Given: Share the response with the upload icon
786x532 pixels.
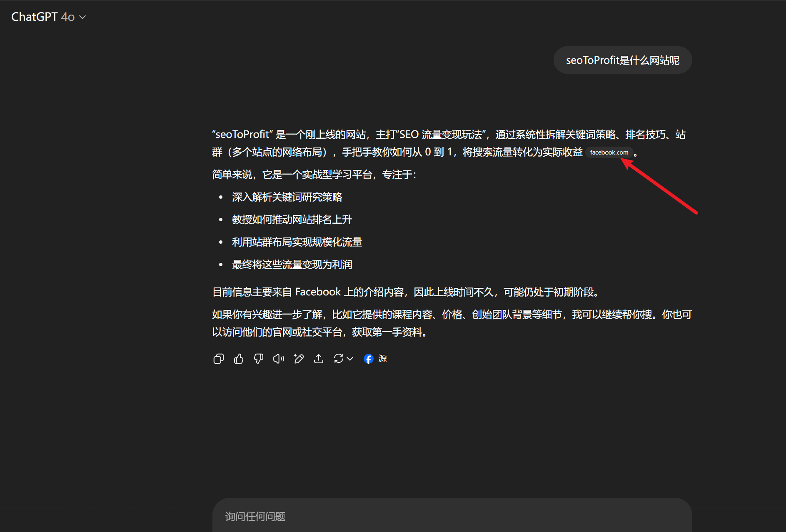Looking at the screenshot, I should coord(319,359).
